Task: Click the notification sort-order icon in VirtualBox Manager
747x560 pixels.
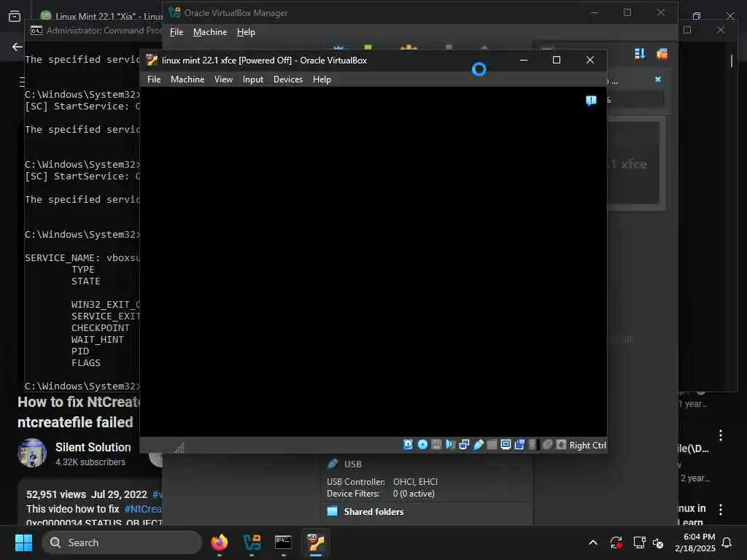Action: coord(640,54)
